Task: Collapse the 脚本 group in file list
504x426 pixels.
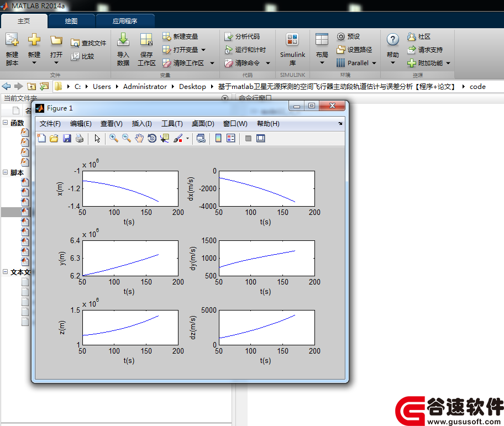Action: pyautogui.click(x=5, y=172)
